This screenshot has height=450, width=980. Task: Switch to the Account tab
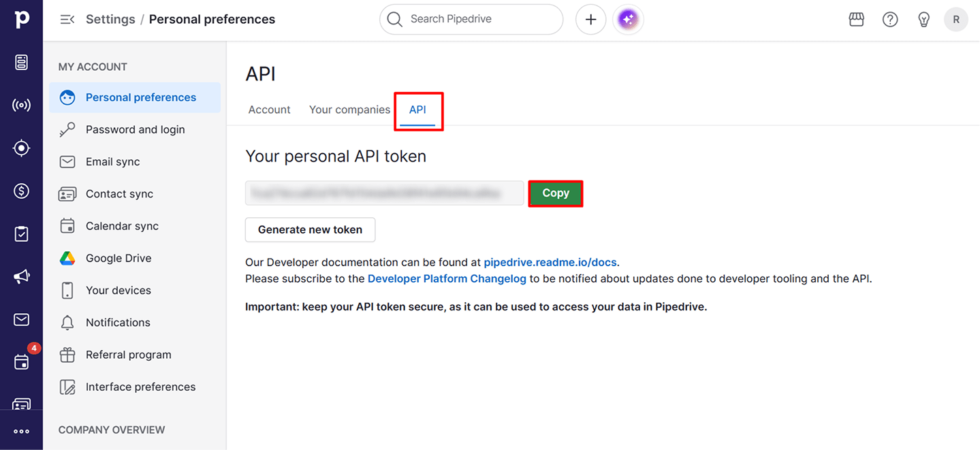point(269,109)
